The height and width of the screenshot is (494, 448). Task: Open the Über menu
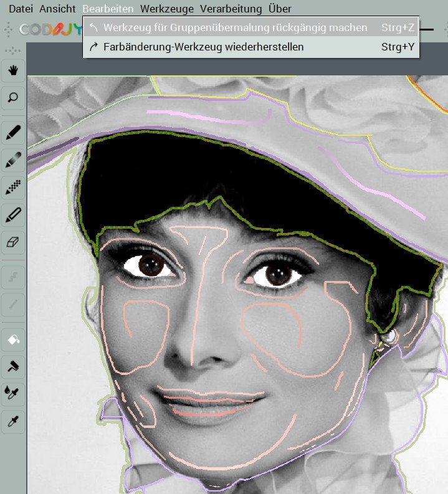point(280,9)
